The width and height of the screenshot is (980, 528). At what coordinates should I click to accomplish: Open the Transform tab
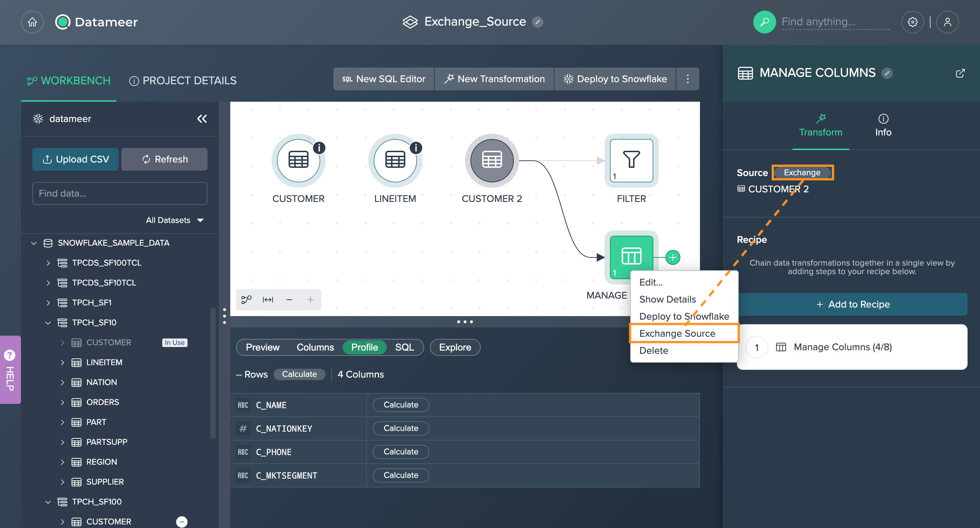coord(821,126)
